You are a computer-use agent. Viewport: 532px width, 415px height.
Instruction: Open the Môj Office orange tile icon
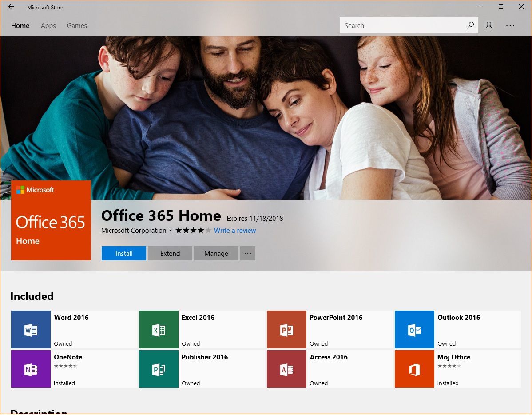[x=414, y=369]
